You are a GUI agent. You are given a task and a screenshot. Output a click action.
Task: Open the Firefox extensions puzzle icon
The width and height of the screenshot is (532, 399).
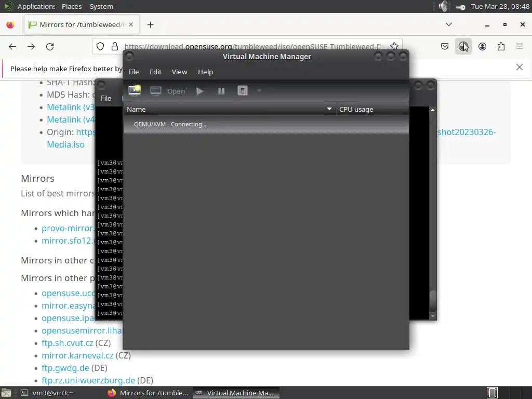pos(501,46)
